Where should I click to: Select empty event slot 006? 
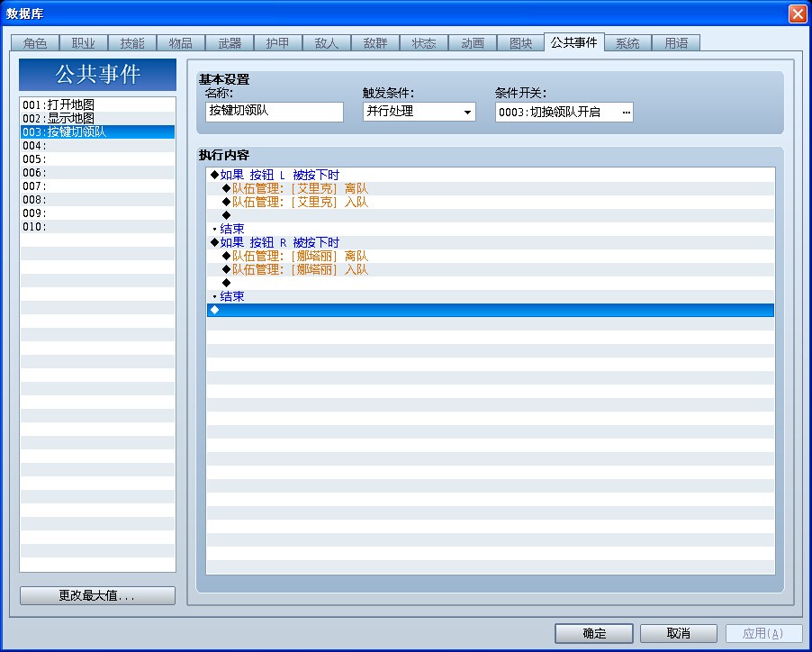pos(97,172)
